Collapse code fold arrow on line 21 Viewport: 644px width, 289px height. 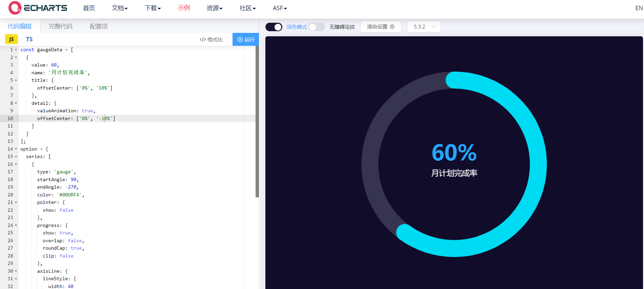[x=16, y=203]
